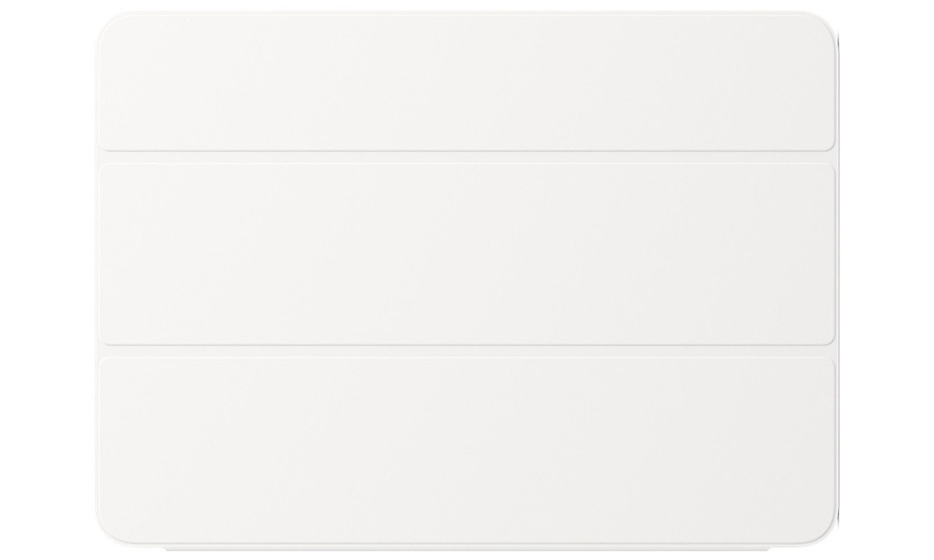Click the middle panel of the cover
The image size is (934, 560).
(x=466, y=253)
